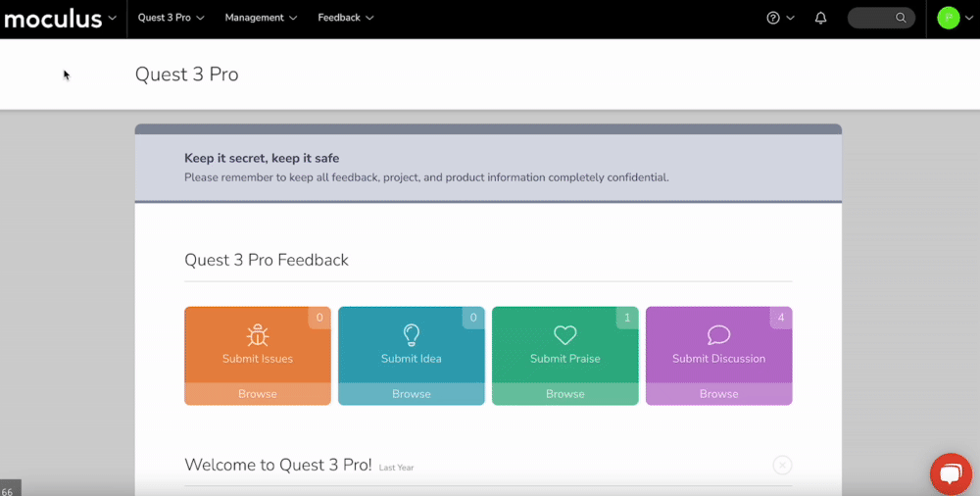980x496 pixels.
Task: Click the Keep it secret, keep it safe title
Action: [x=262, y=158]
